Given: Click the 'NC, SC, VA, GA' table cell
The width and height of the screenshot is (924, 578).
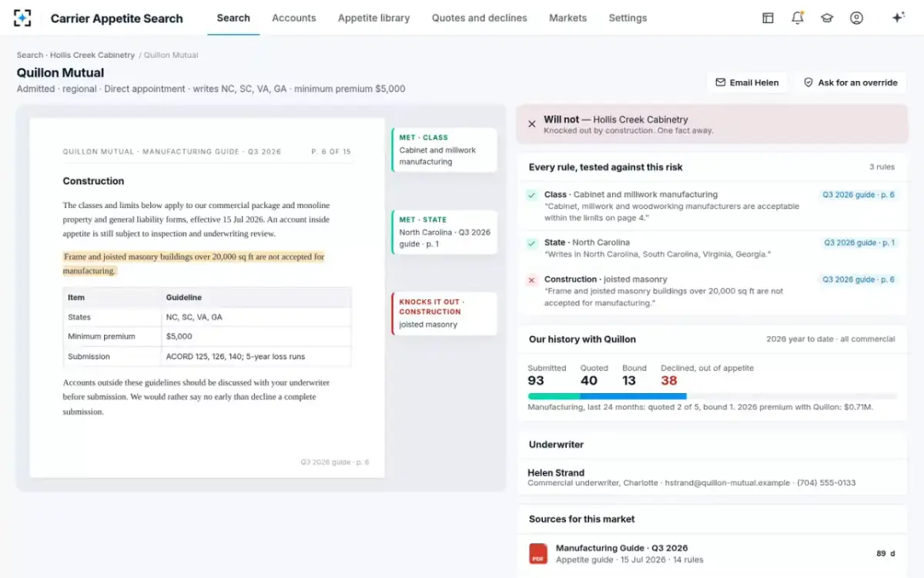Looking at the screenshot, I should point(256,317).
